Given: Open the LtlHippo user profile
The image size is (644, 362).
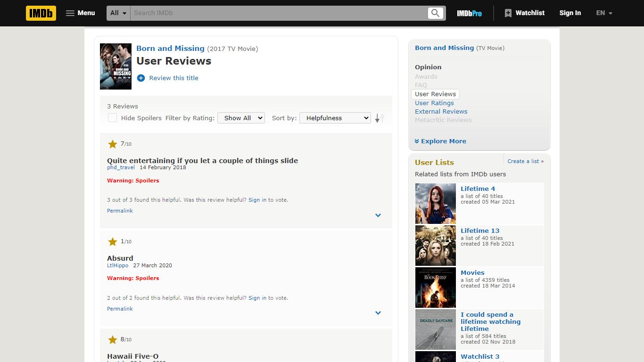Looking at the screenshot, I should click(x=117, y=265).
